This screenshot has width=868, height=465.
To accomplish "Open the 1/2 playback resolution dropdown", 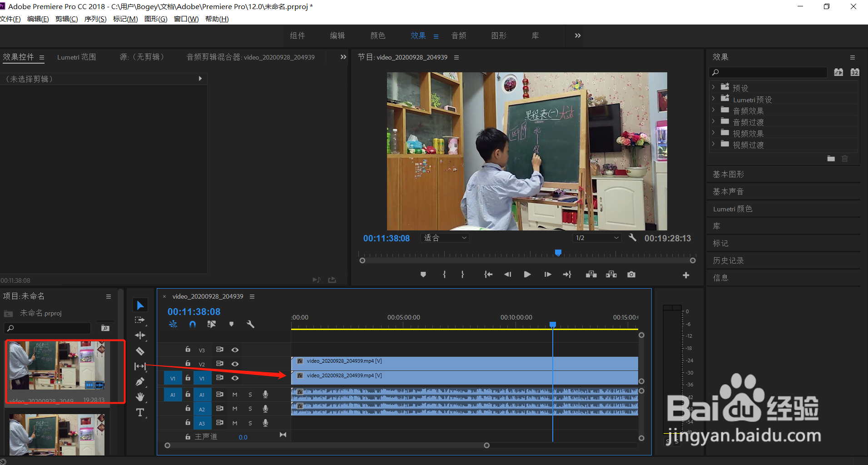I will (x=596, y=238).
